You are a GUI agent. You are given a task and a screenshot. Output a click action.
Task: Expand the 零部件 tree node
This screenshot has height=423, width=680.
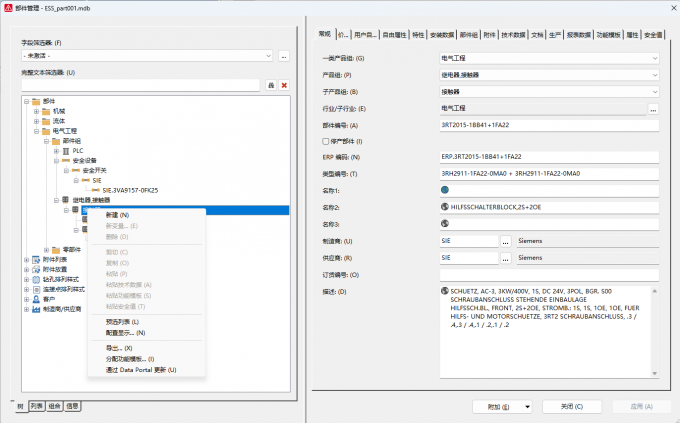point(46,250)
